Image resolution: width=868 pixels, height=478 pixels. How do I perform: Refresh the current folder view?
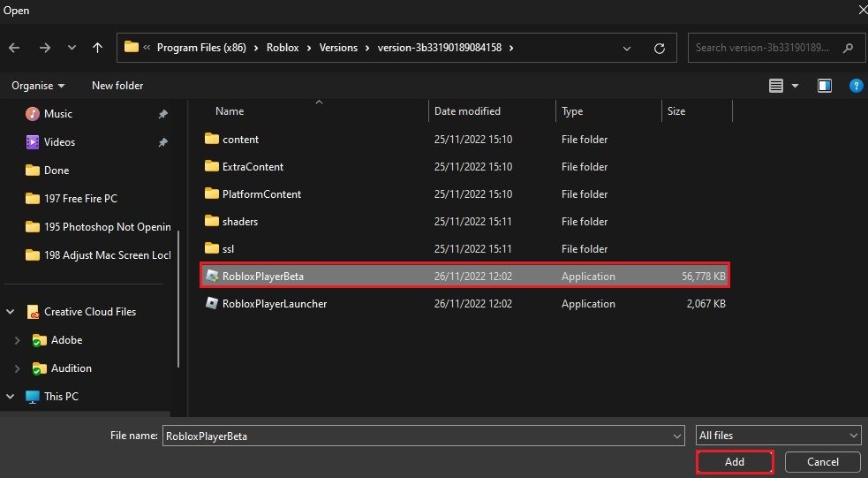click(660, 49)
